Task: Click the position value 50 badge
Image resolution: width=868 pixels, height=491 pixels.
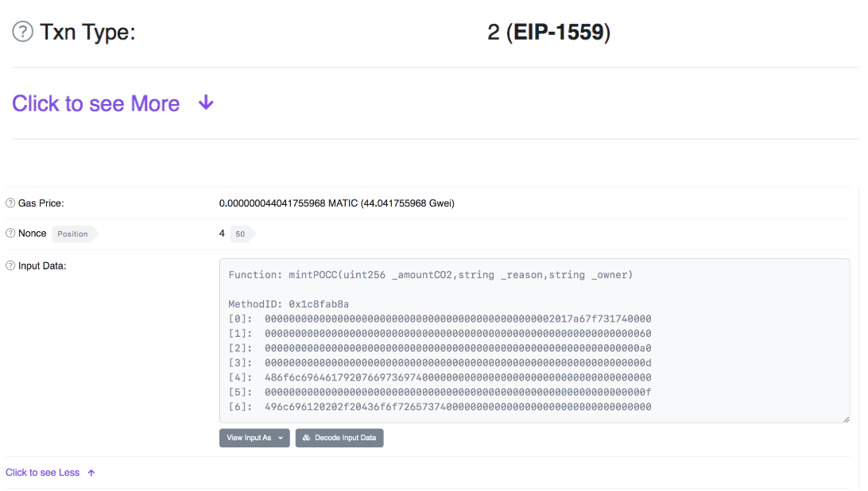Action: 242,234
